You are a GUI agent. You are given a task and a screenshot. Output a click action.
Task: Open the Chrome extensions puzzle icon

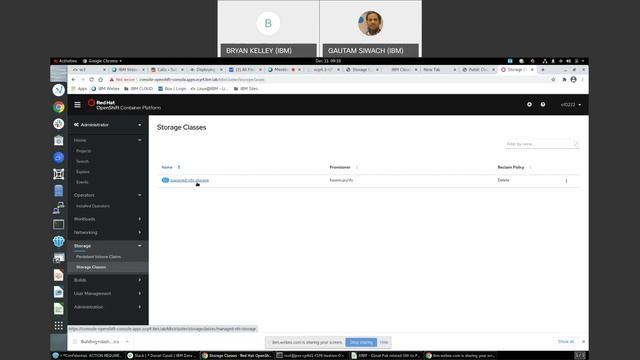(564, 80)
